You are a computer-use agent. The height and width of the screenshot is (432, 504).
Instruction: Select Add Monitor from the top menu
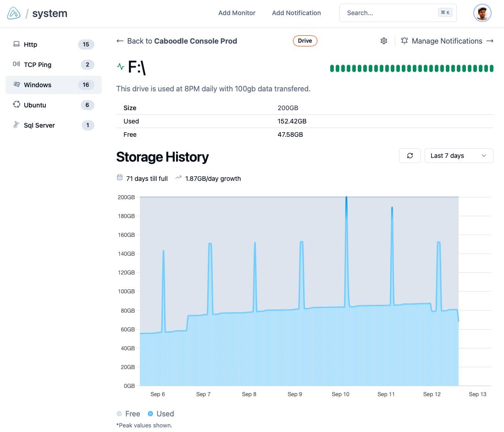pyautogui.click(x=237, y=13)
